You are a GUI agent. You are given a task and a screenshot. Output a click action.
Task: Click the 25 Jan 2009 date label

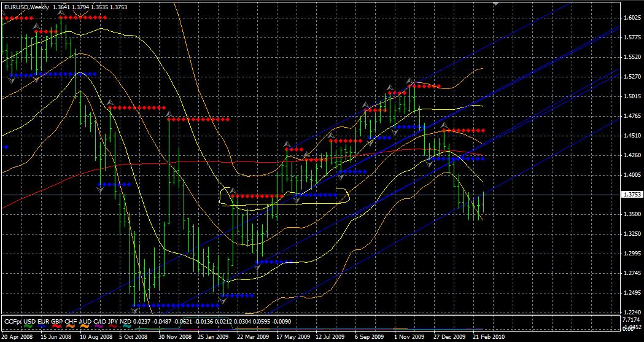(x=213, y=336)
